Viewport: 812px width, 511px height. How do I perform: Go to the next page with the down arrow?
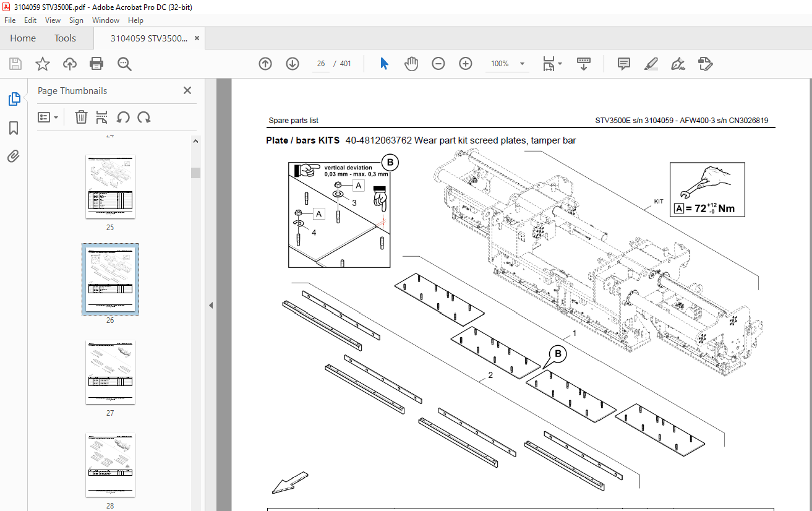tap(293, 64)
